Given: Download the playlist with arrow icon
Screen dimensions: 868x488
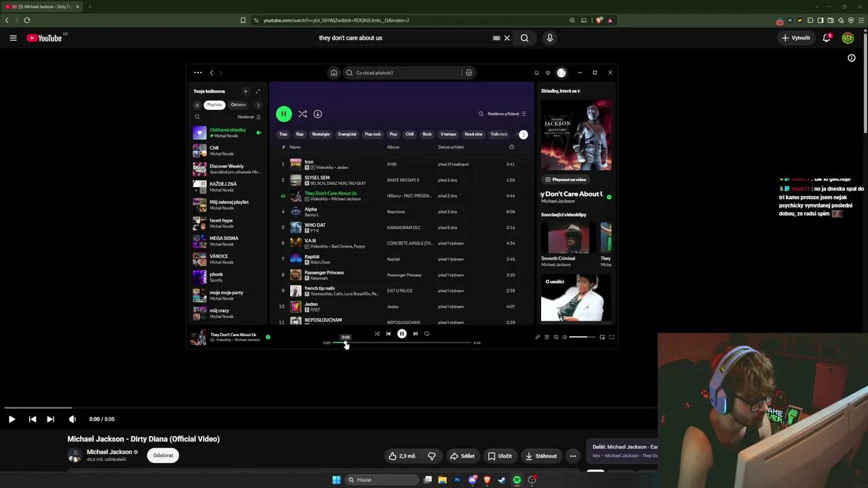Looking at the screenshot, I should (x=317, y=114).
